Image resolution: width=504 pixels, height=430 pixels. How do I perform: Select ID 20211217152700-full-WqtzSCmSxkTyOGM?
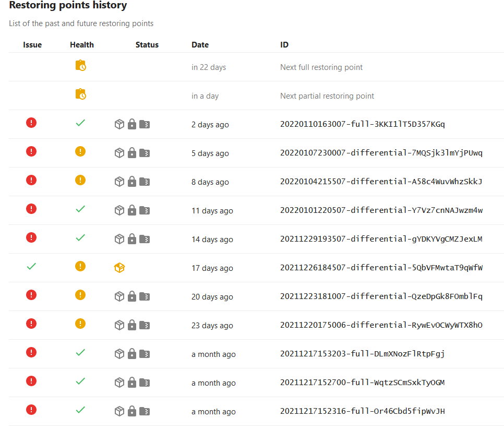pos(363,383)
